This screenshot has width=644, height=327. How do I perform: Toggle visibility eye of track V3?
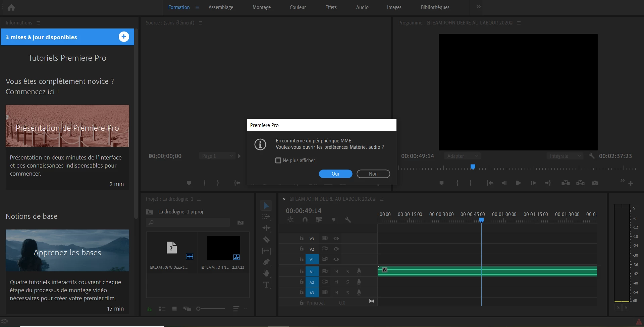pyautogui.click(x=336, y=239)
